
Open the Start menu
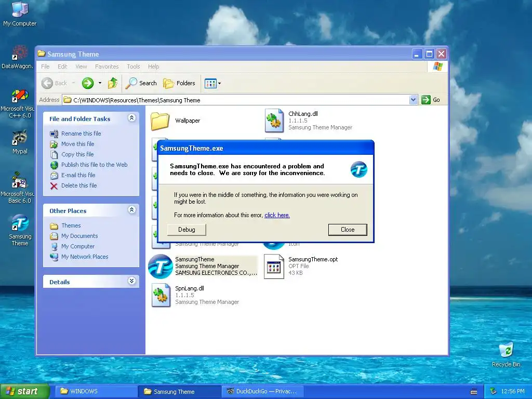click(x=24, y=392)
